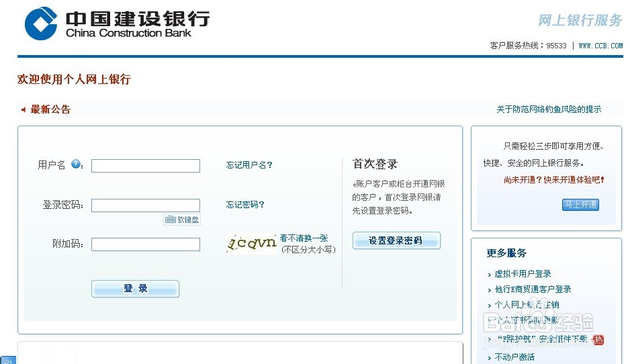This screenshot has width=630, height=364.
Task: Click the 设置登录密码 button
Action: click(x=396, y=240)
